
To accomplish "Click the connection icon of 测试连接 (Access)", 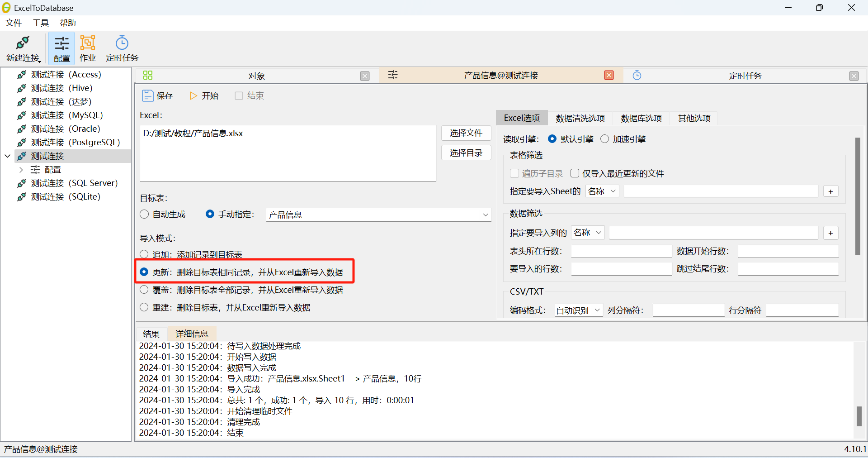I will [x=22, y=75].
